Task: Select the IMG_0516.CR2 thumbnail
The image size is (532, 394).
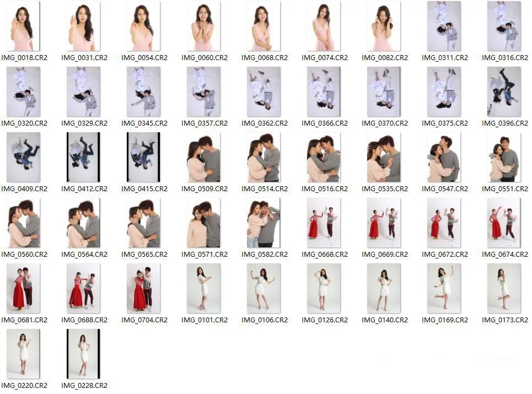Action: [x=324, y=158]
